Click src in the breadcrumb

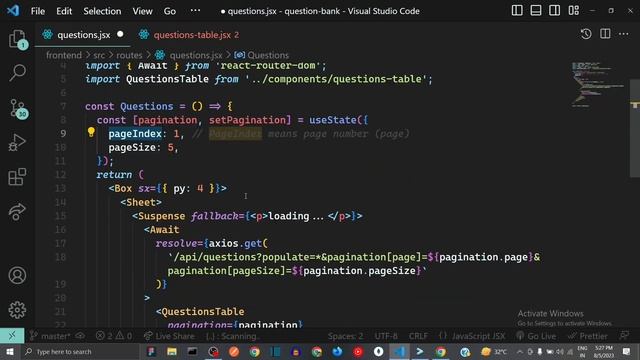point(99,55)
